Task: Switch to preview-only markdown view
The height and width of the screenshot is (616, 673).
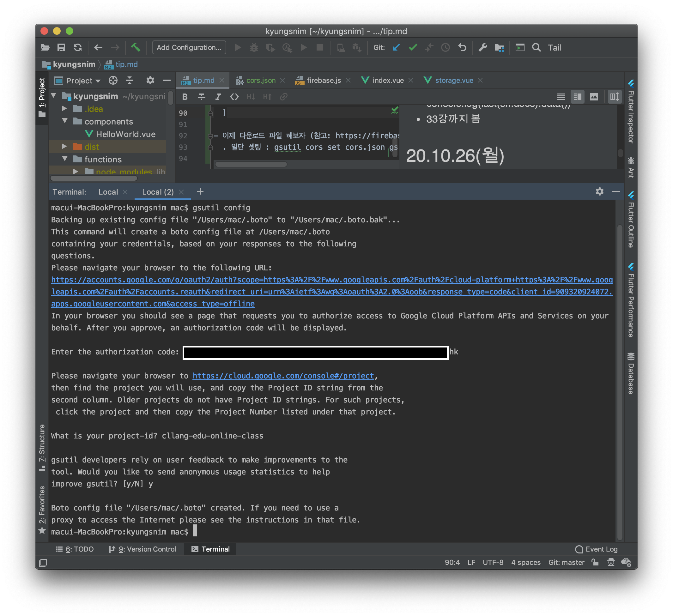Action: click(594, 97)
